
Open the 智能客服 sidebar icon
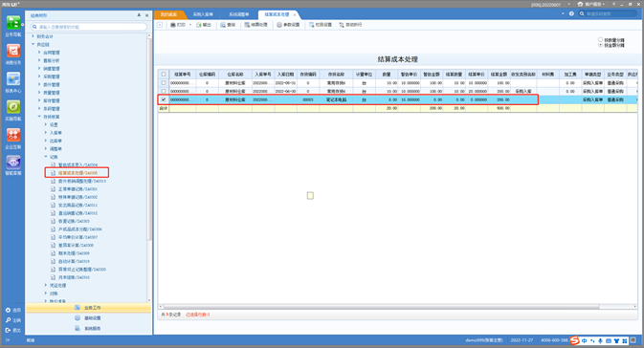[x=13, y=163]
